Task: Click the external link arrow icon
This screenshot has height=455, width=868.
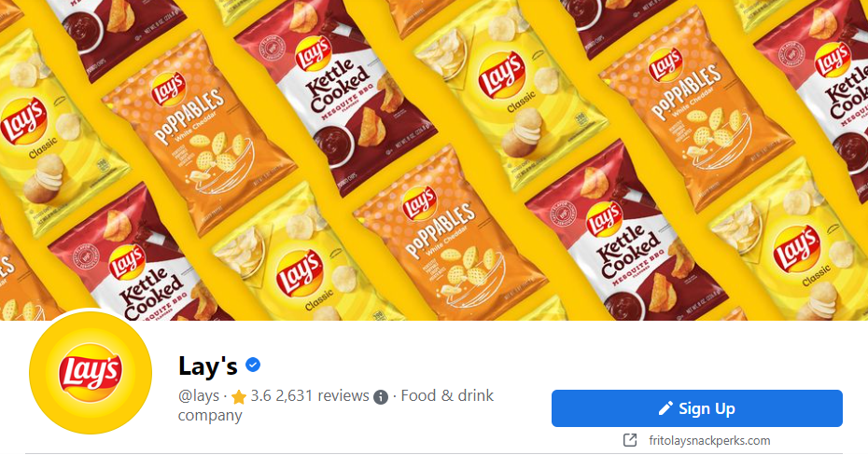Action: coord(630,440)
